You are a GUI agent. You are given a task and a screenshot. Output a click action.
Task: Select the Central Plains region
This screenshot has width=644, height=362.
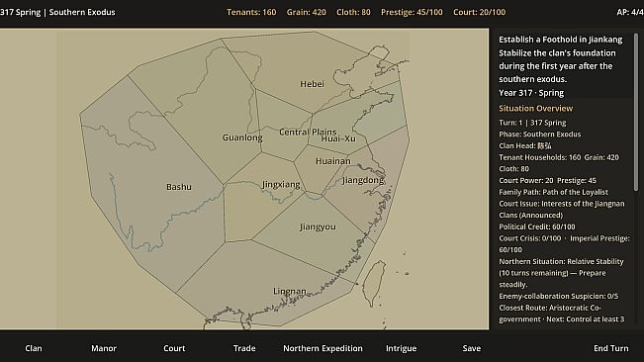(308, 132)
